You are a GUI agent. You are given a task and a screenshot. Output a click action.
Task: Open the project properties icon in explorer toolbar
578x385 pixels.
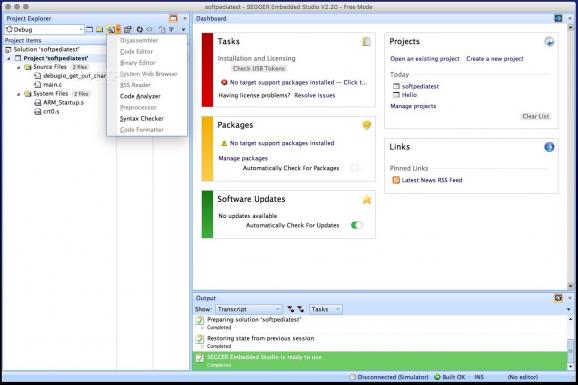click(128, 30)
